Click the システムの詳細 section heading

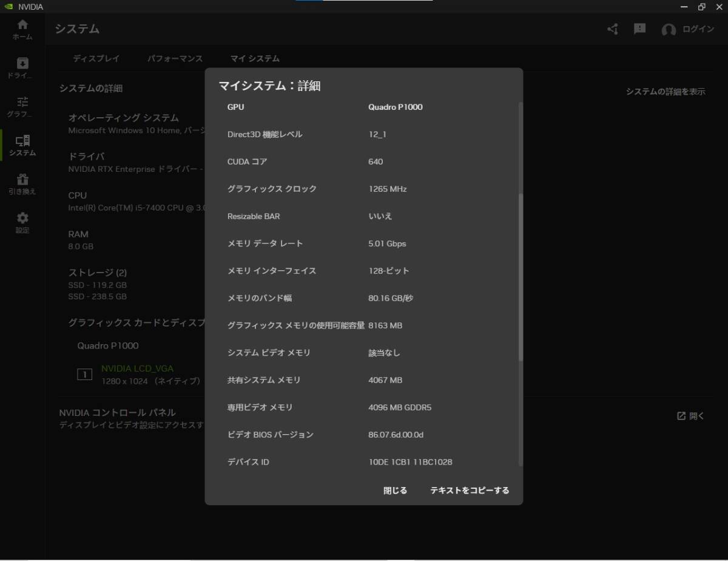(91, 88)
